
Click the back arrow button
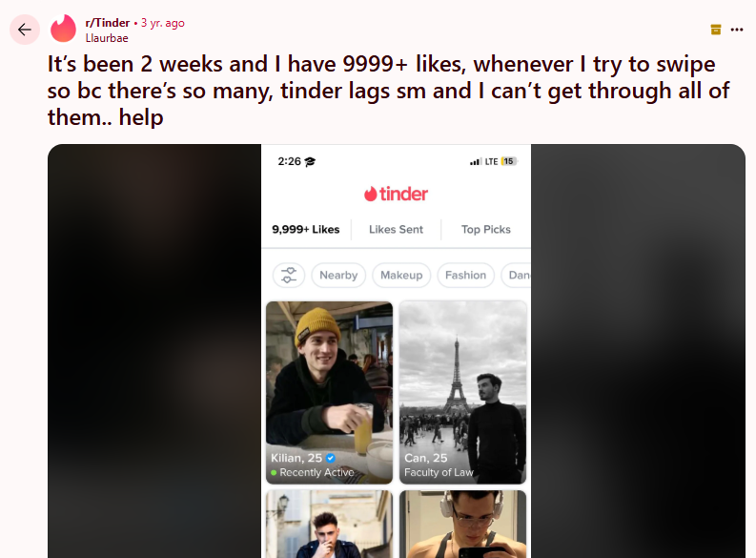pyautogui.click(x=25, y=30)
